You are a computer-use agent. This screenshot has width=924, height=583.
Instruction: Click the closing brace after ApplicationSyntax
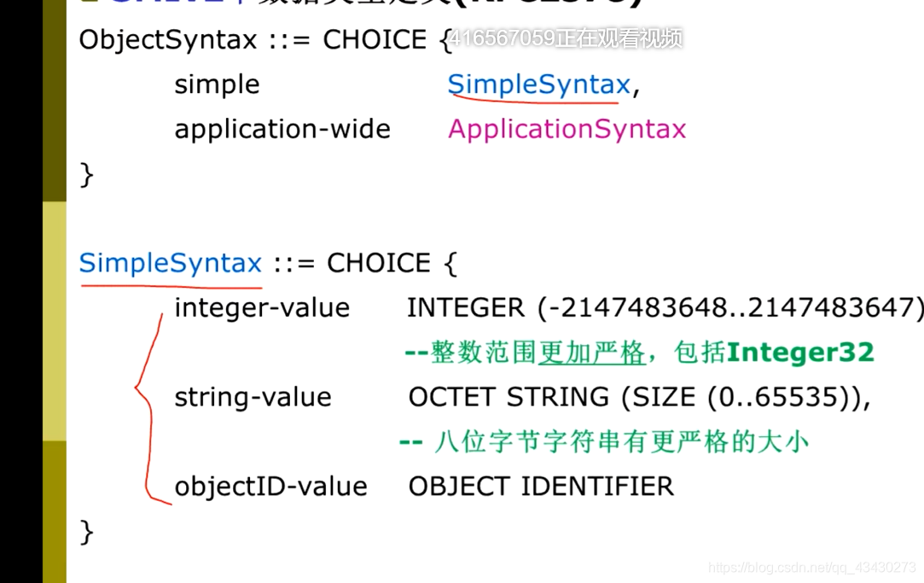(x=87, y=174)
